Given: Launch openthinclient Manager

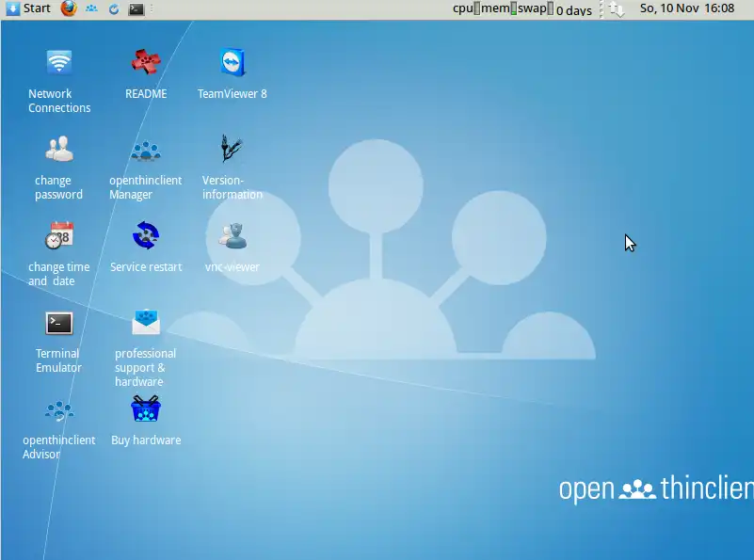Looking at the screenshot, I should (x=146, y=150).
